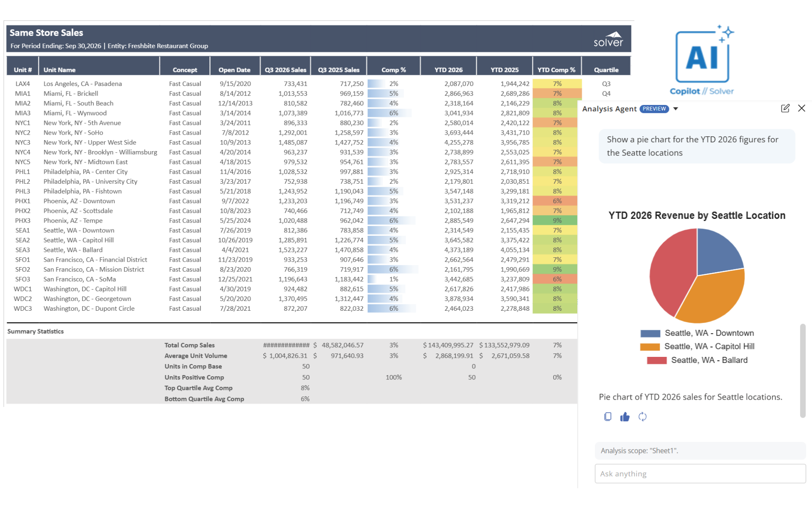The width and height of the screenshot is (812, 508).
Task: Select the Quartile column header
Action: [x=606, y=70]
